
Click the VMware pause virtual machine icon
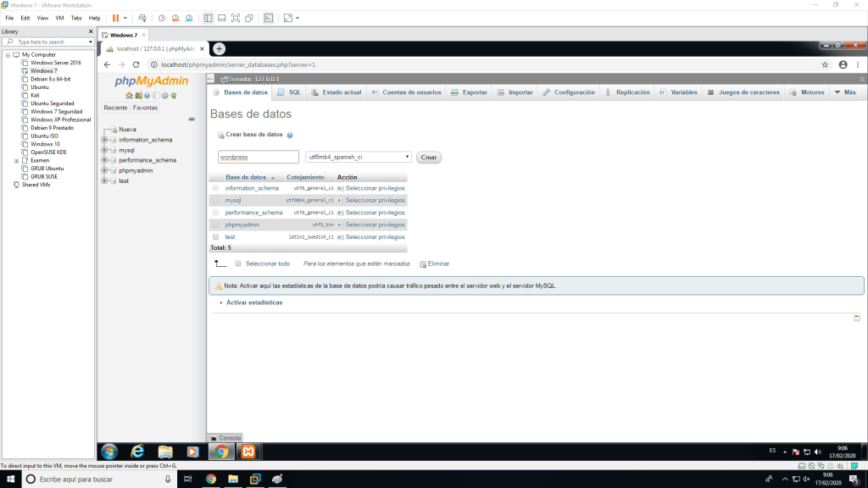(x=116, y=18)
